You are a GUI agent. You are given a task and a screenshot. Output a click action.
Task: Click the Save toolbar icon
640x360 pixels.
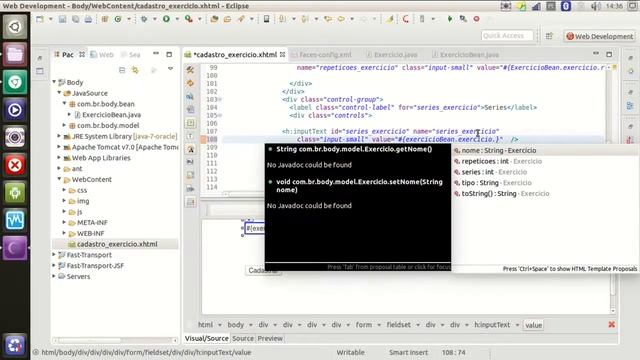coord(62,19)
